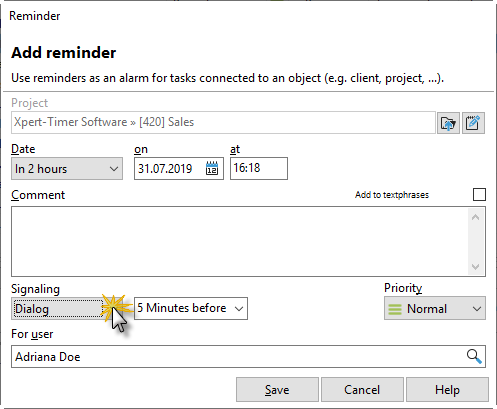
Task: Click the Help button
Action: [447, 390]
